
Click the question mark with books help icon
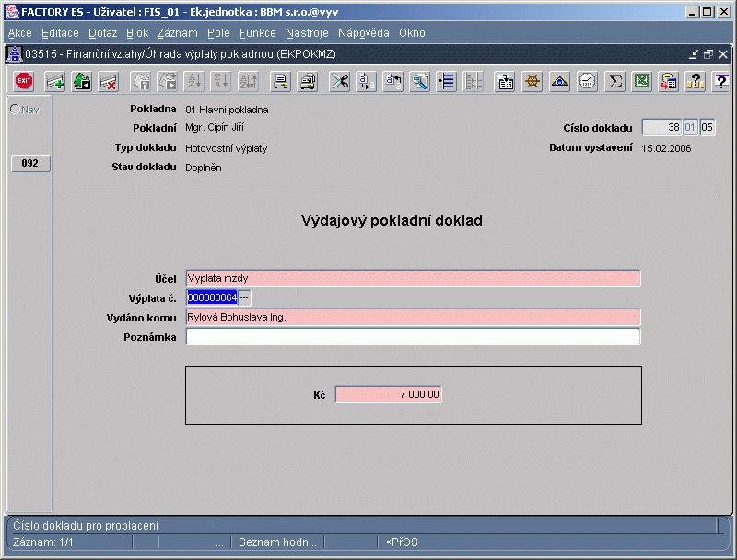pos(696,81)
